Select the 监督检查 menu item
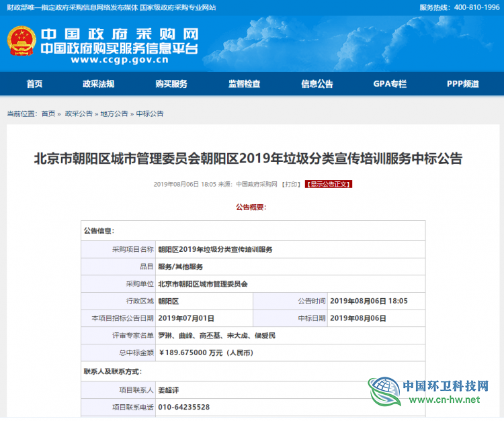Viewport: 504px width, 421px height. pos(244,84)
